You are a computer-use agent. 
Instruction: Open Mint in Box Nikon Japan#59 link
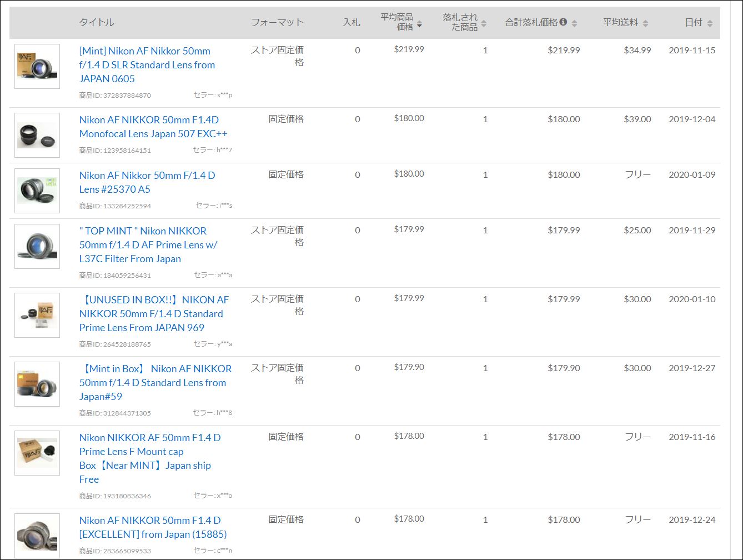[155, 382]
